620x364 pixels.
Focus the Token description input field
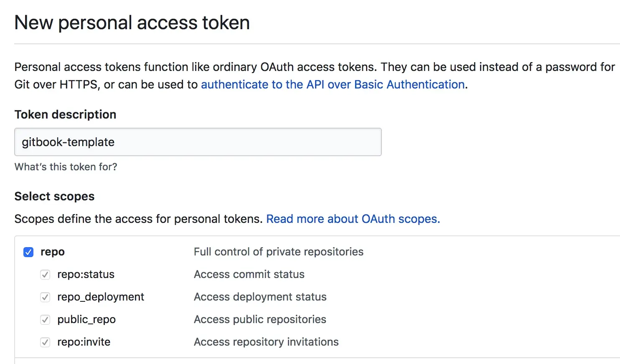(x=198, y=142)
